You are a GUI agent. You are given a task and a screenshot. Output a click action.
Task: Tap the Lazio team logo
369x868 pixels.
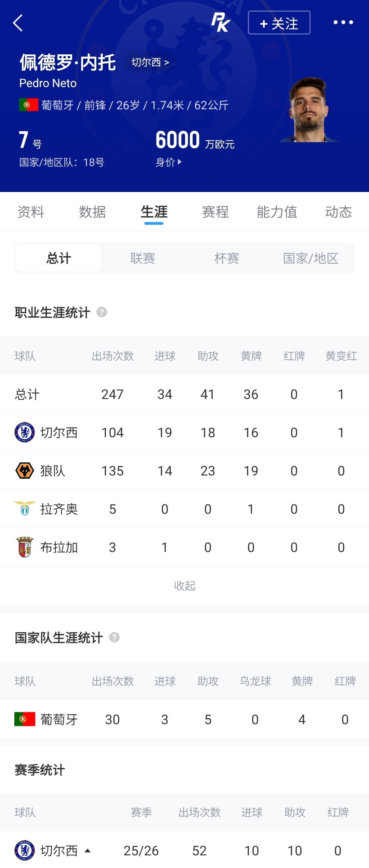(x=25, y=509)
